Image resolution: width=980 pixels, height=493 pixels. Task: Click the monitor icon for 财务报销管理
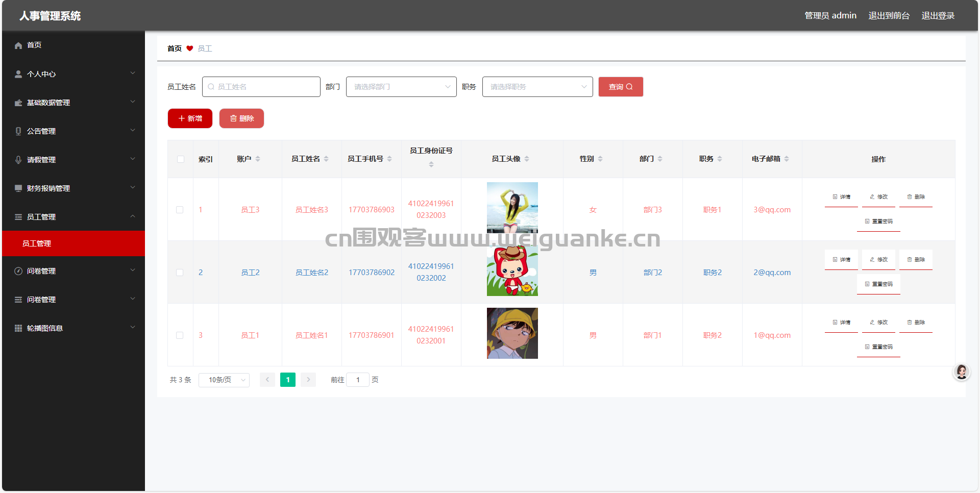tap(18, 188)
